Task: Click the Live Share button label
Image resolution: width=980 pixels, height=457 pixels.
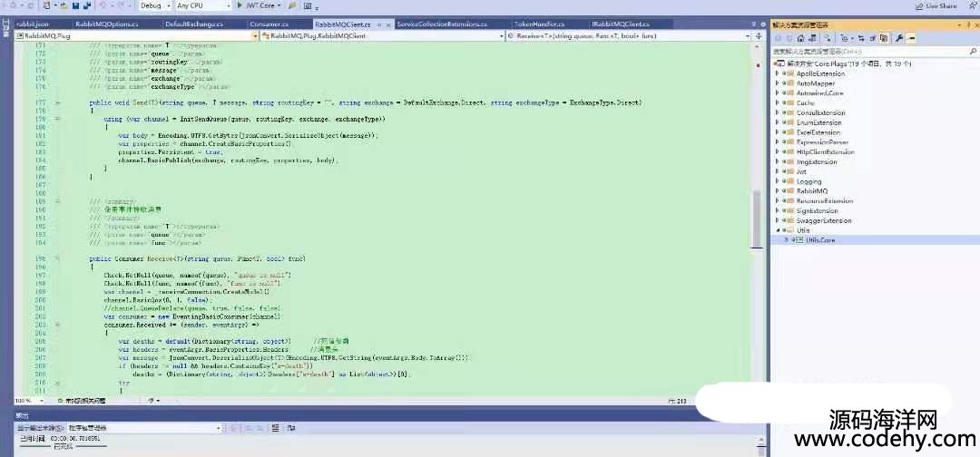Action: [941, 5]
